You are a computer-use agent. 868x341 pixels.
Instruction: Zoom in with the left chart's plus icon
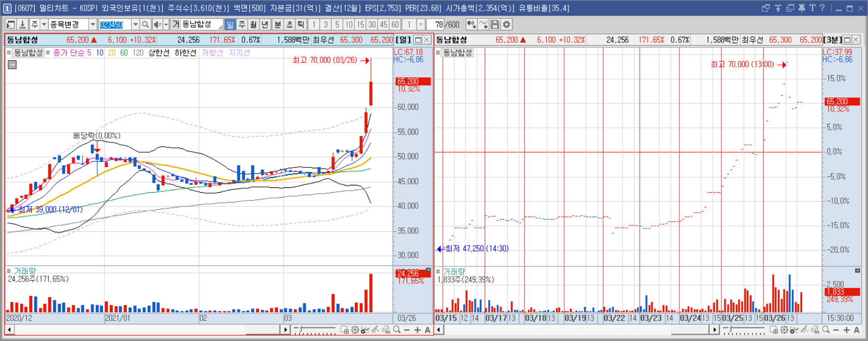[x=417, y=330]
